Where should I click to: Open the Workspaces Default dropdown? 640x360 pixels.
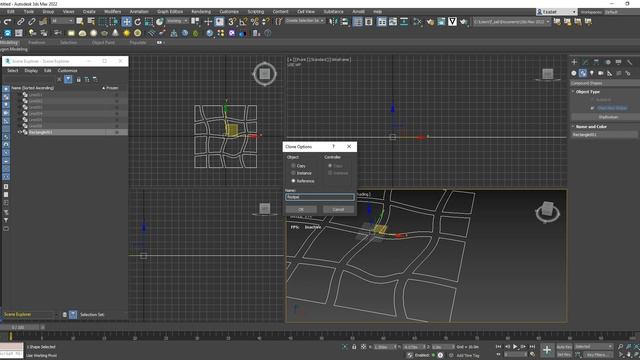[622, 12]
